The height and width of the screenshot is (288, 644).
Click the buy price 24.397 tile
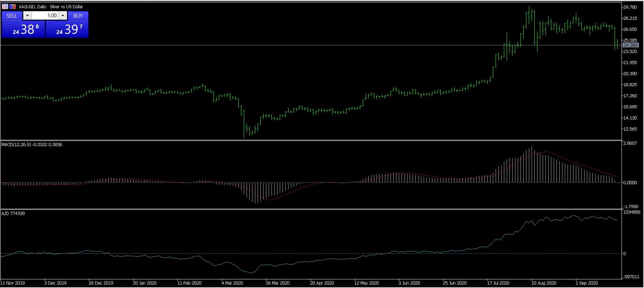click(x=67, y=29)
